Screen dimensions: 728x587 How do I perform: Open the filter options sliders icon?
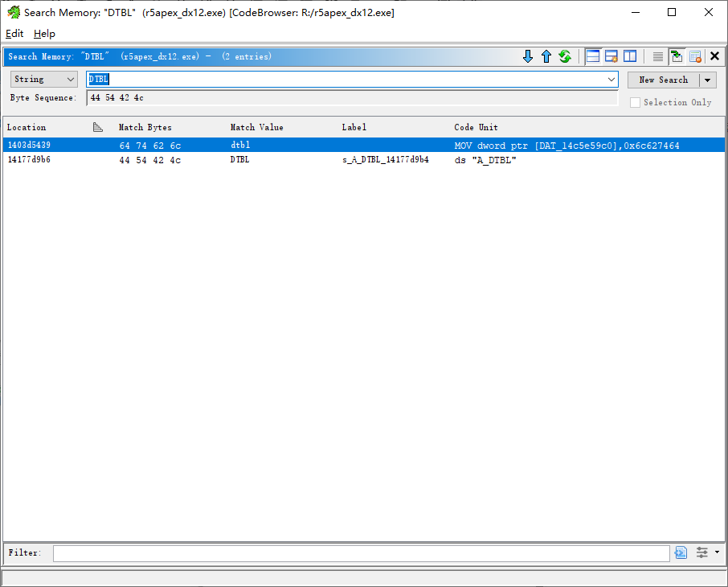pos(701,552)
